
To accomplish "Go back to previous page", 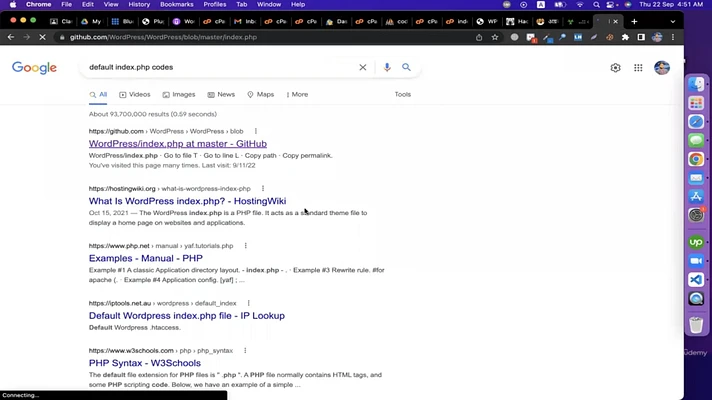I will [x=11, y=37].
